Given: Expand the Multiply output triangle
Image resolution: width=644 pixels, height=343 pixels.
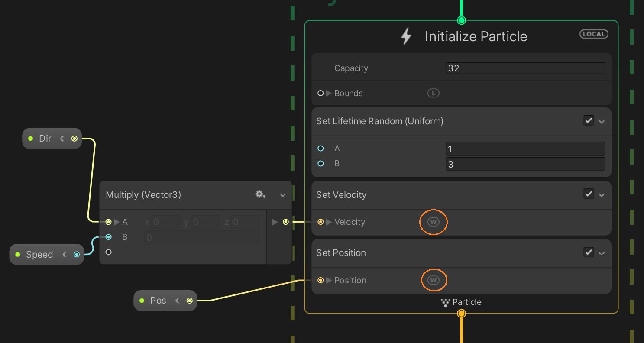Looking at the screenshot, I should pos(275,222).
